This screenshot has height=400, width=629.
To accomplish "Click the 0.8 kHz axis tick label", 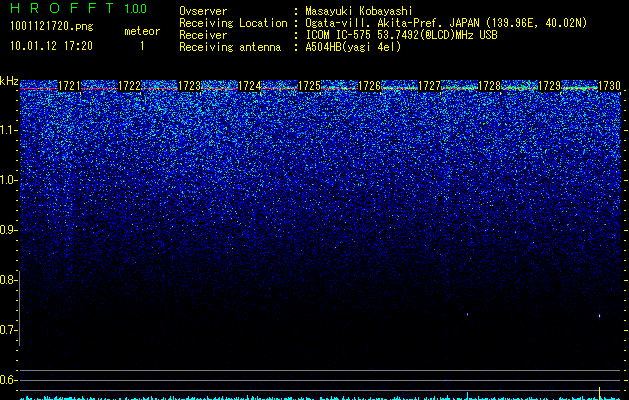I will [8, 280].
